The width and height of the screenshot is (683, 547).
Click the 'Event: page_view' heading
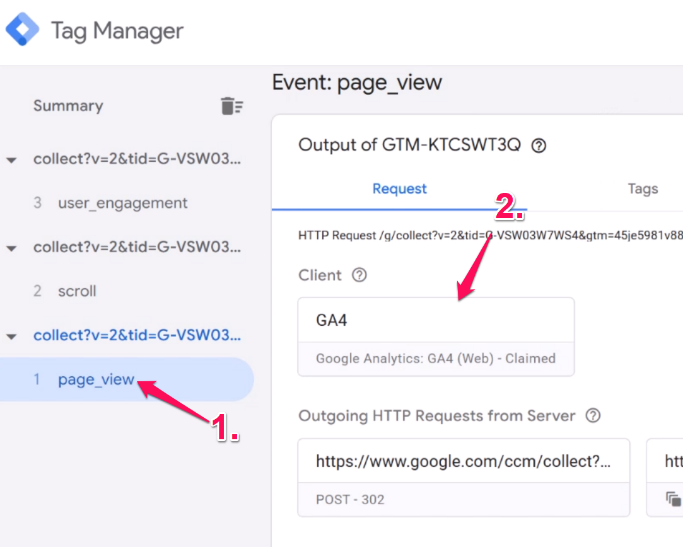point(357,83)
